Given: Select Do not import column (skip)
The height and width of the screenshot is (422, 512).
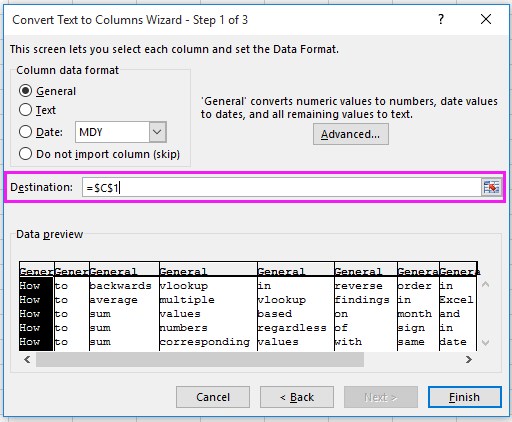Looking at the screenshot, I should 25,154.
